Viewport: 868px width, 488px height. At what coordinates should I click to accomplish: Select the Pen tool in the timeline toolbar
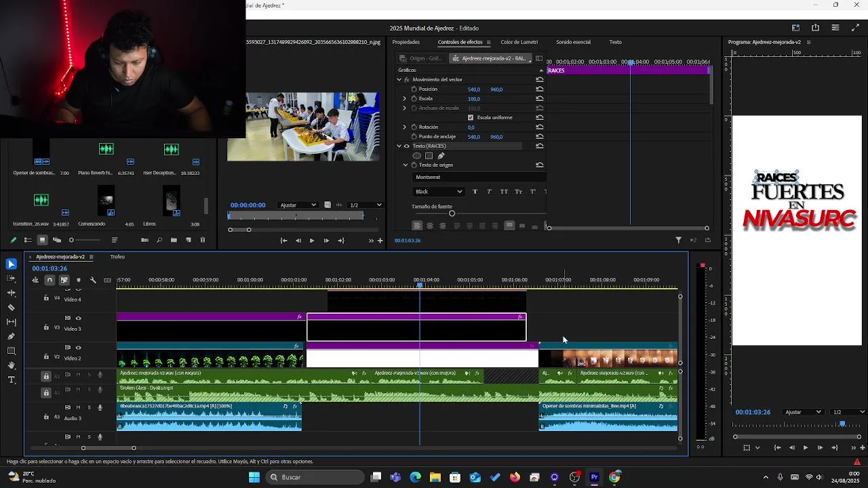12,336
